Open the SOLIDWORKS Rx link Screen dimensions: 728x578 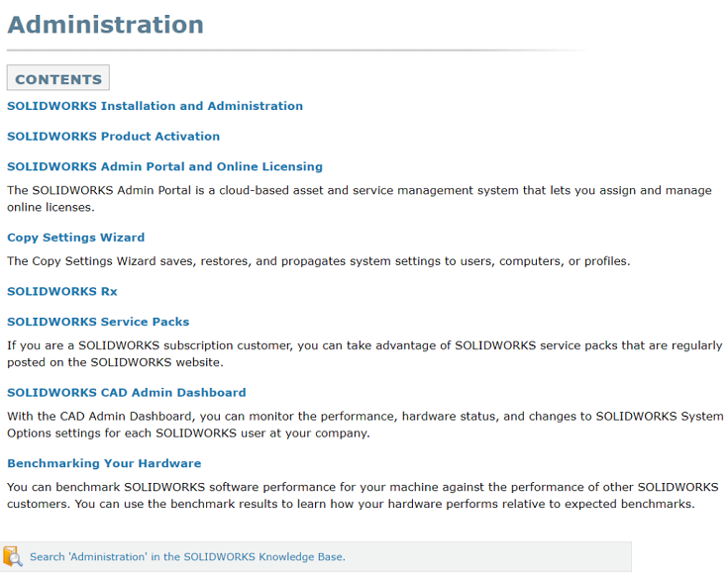point(62,291)
